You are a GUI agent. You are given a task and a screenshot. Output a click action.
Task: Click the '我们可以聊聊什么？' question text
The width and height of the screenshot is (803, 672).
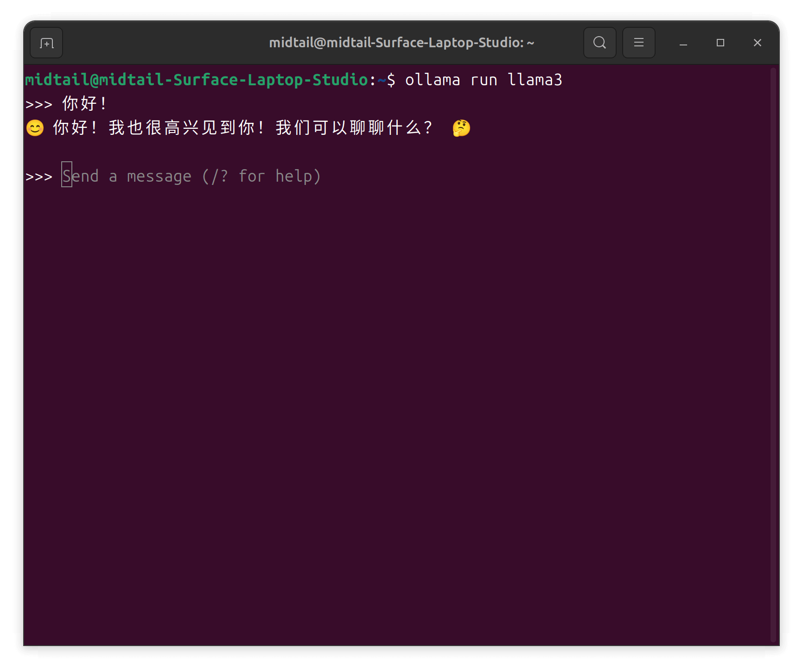[354, 128]
